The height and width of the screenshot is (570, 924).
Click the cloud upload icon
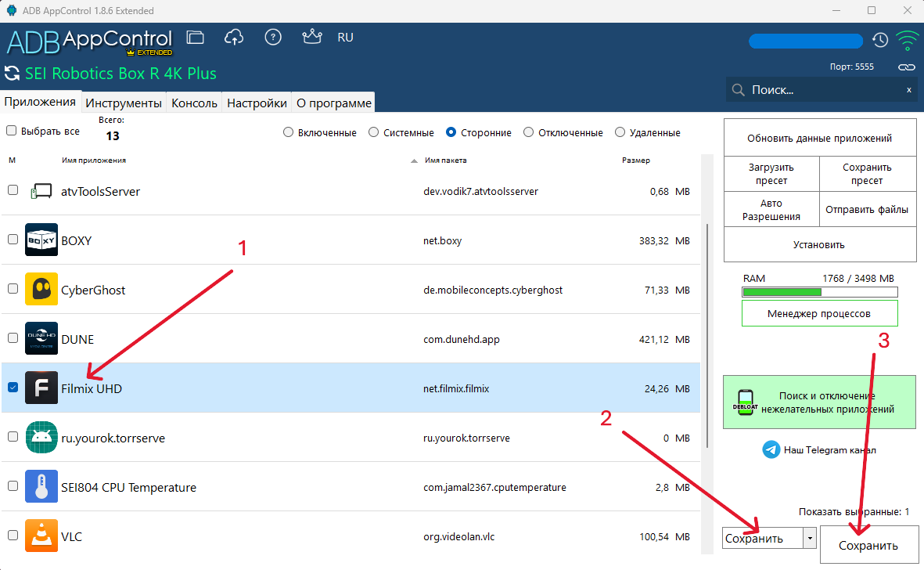234,38
